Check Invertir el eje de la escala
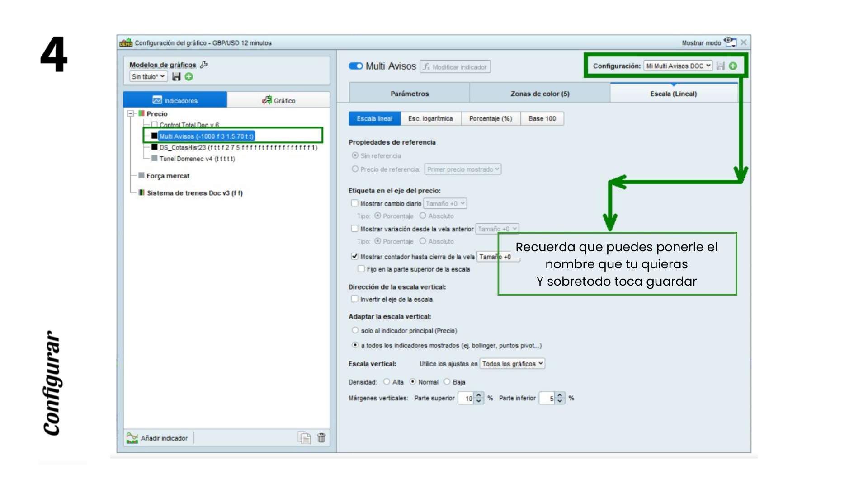Screen dimensions: 868x488 (354, 299)
